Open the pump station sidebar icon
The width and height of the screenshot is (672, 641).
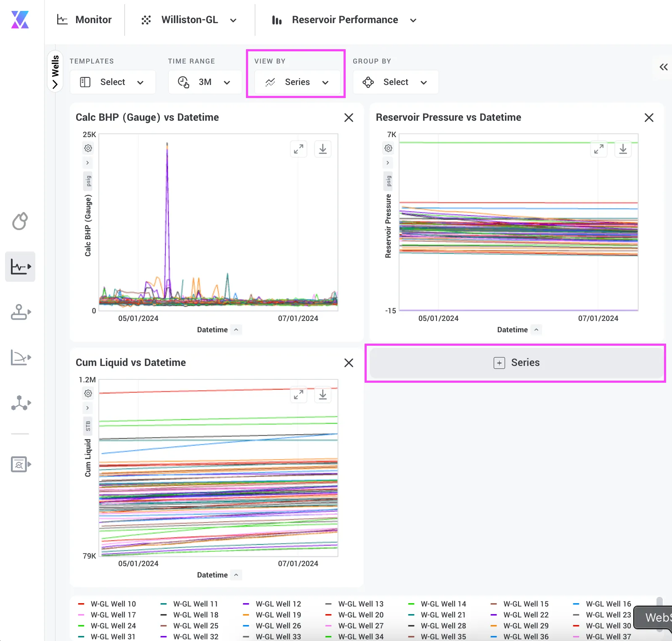click(21, 312)
